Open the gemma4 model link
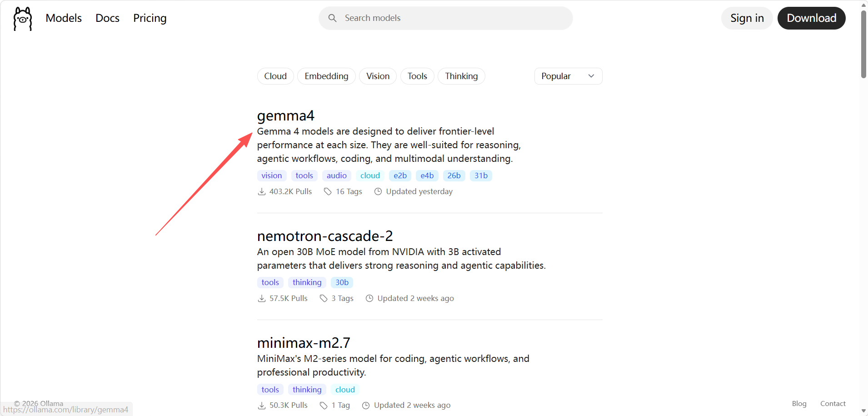This screenshot has height=416, width=868. tap(286, 116)
